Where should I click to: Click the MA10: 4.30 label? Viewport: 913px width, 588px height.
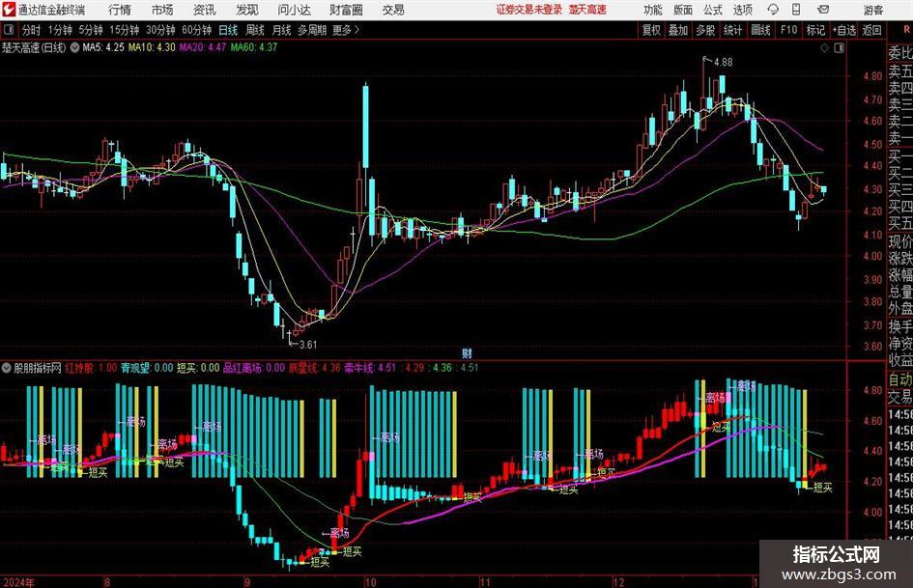[x=152, y=47]
